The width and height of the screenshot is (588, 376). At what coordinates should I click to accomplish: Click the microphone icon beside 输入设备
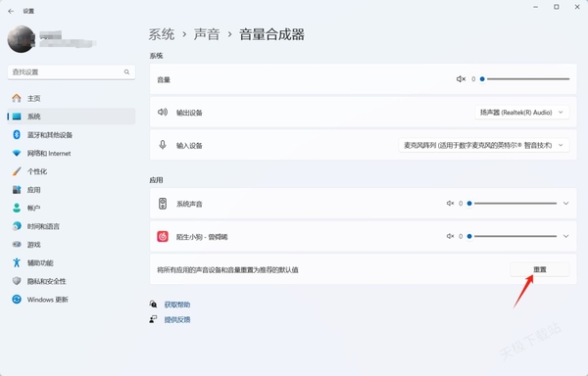pos(163,145)
